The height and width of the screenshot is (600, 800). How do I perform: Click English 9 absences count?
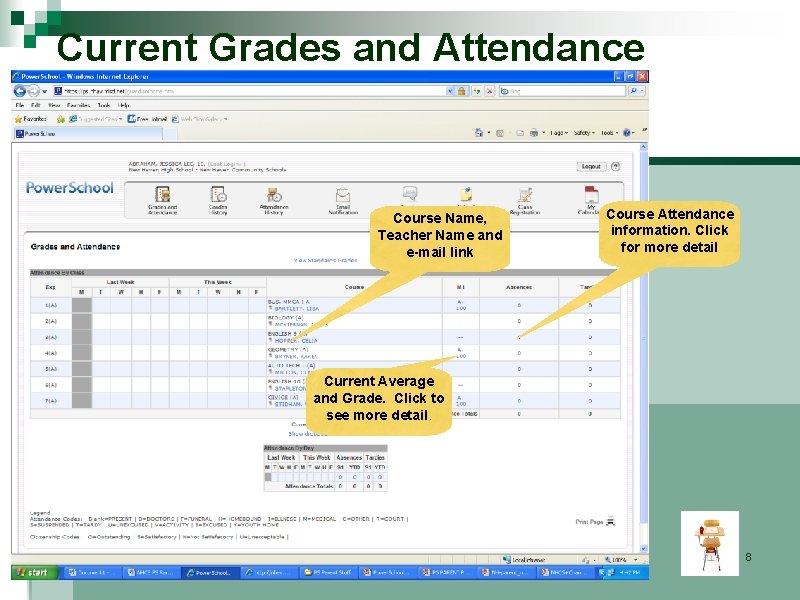[x=519, y=337]
